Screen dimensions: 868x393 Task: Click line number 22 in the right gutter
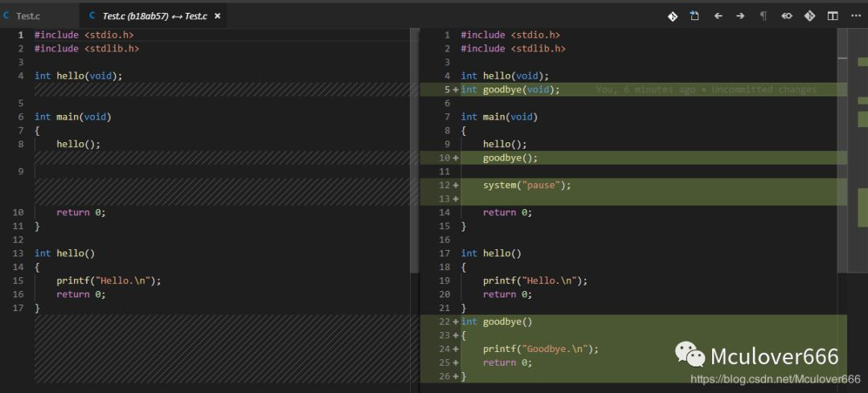tap(446, 321)
